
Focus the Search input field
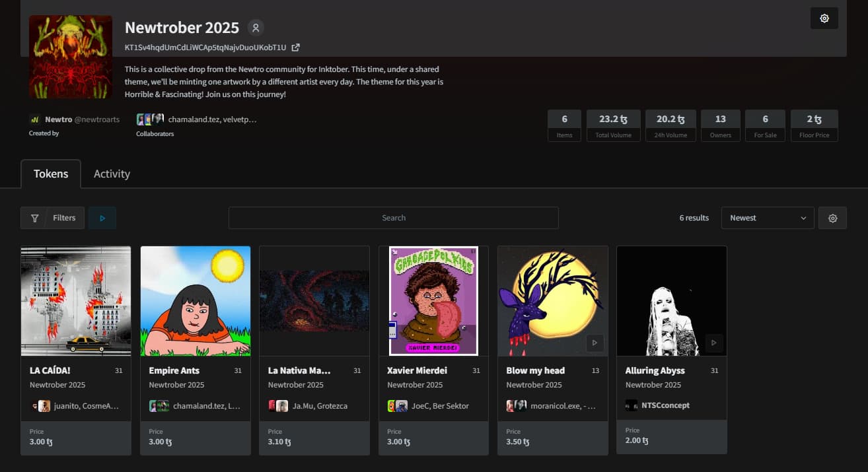[393, 218]
